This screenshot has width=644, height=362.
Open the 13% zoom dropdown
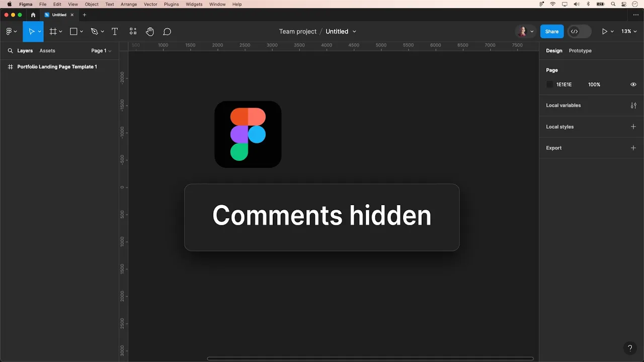point(629,31)
